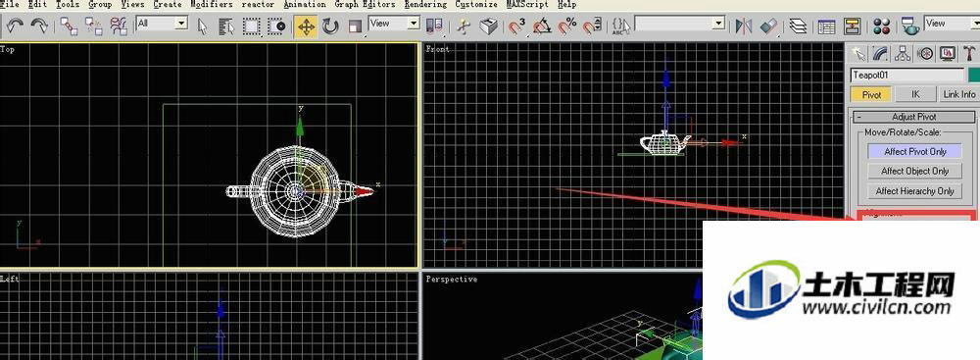Open the Mirror tool
The width and height of the screenshot is (980, 360).
743,26
